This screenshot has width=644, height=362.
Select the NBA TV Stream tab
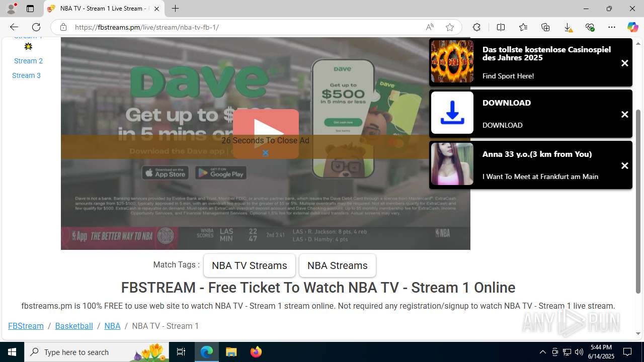point(104,9)
